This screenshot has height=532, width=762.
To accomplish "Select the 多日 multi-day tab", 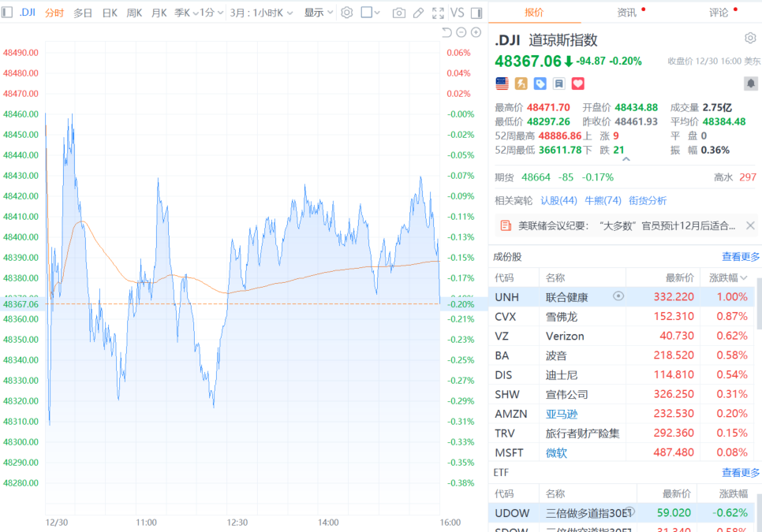I will click(83, 13).
